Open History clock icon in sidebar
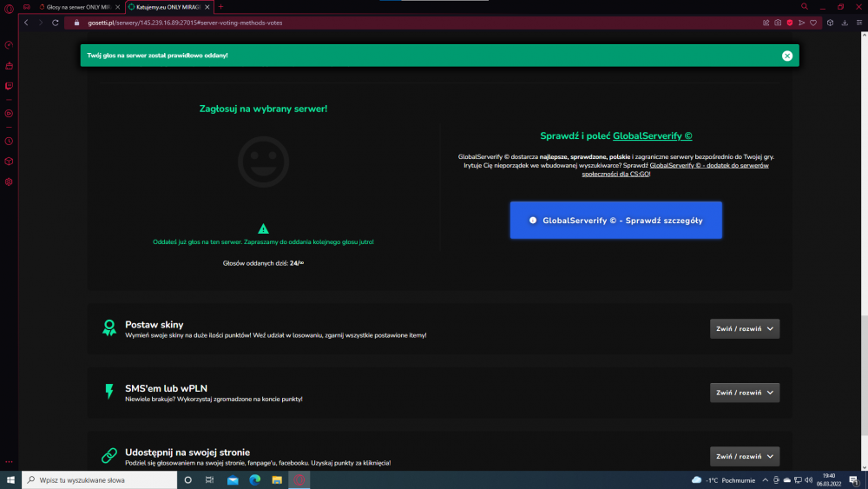Viewport: 868px width, 489px height. click(9, 142)
